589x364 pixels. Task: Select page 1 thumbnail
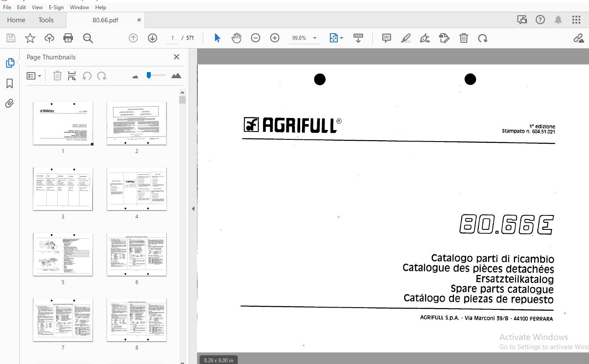click(63, 123)
